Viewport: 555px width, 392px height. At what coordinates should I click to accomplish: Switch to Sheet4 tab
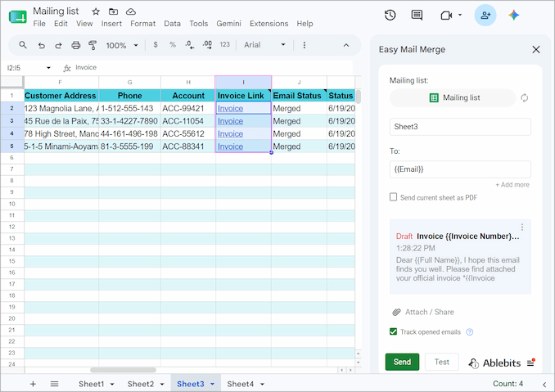pyautogui.click(x=241, y=384)
